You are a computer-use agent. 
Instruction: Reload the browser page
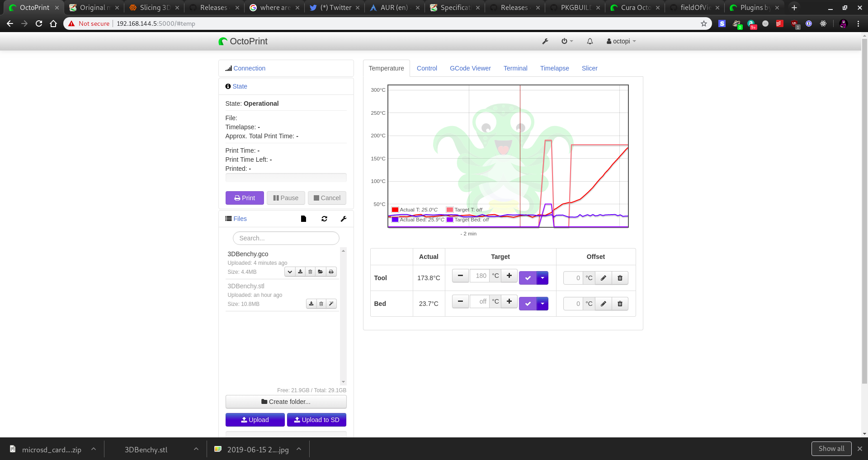tap(39, 23)
